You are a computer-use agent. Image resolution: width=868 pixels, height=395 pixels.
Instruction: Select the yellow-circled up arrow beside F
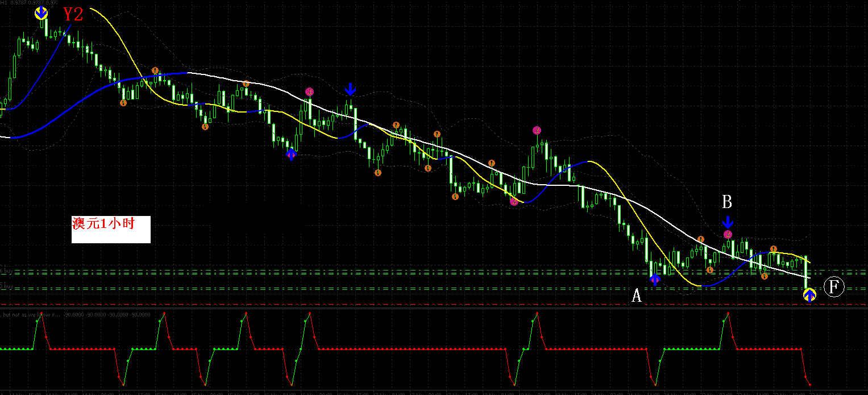tap(809, 294)
